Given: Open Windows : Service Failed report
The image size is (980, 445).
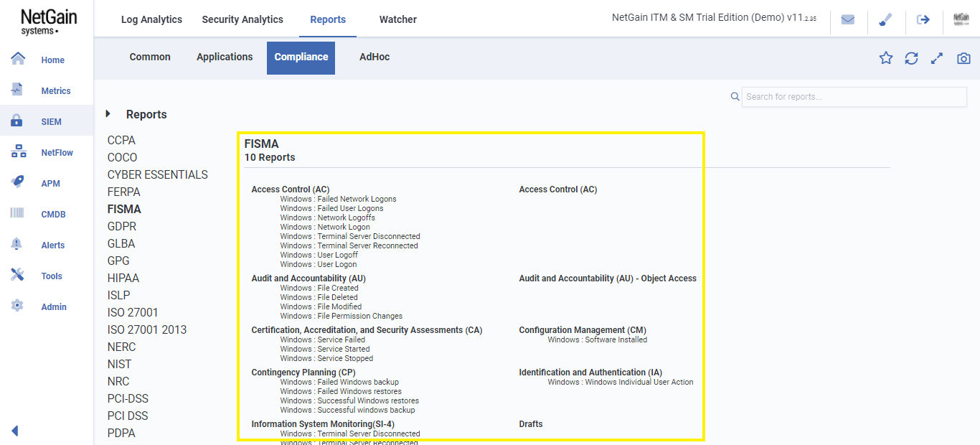Looking at the screenshot, I should (323, 339).
